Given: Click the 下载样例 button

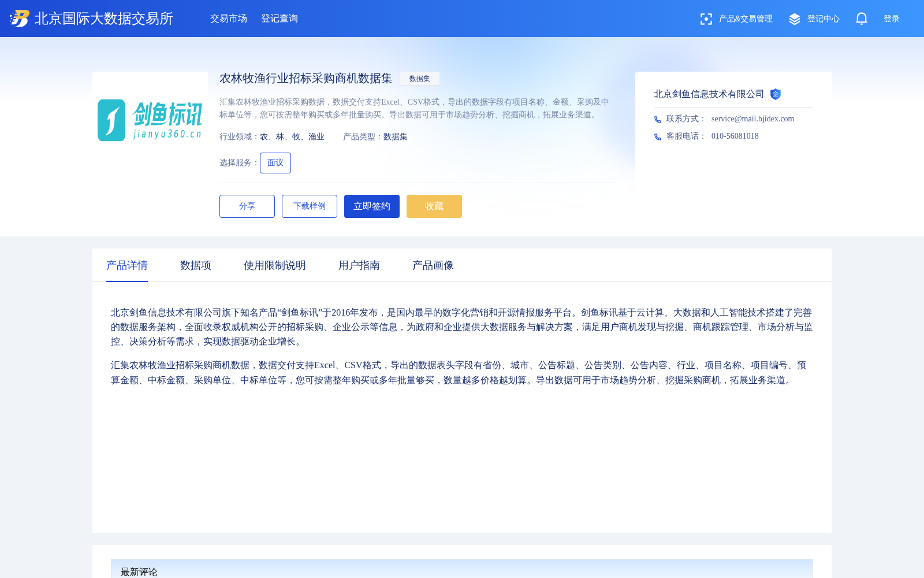Looking at the screenshot, I should (310, 206).
